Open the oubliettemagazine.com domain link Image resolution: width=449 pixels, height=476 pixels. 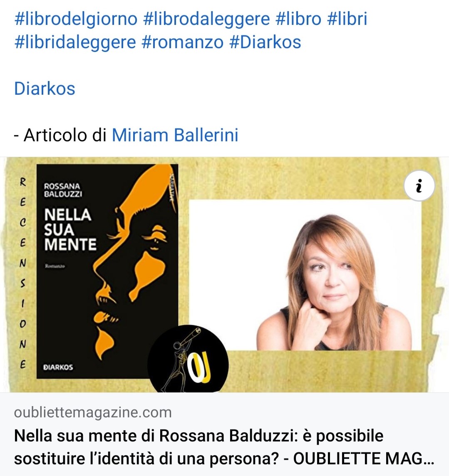pyautogui.click(x=93, y=412)
